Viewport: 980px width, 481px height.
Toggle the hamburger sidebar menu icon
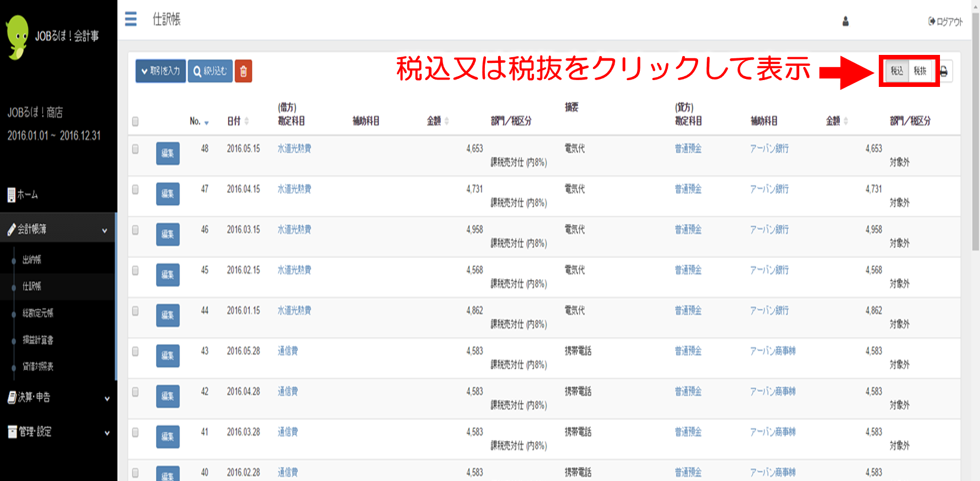pos(131,19)
